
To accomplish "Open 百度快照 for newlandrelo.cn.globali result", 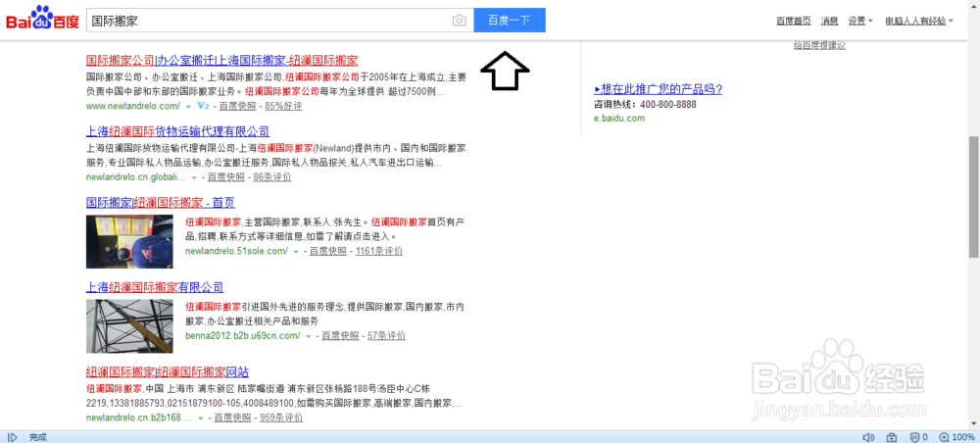I will tap(226, 176).
